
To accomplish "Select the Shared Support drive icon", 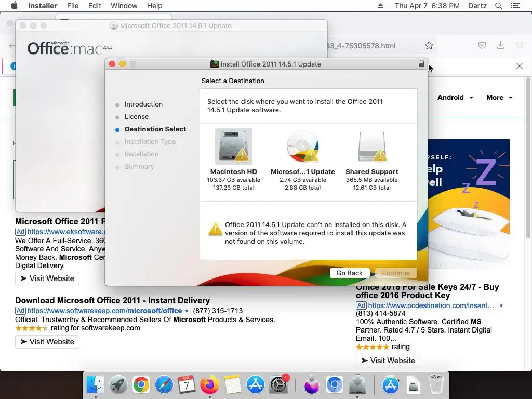I will 372,146.
